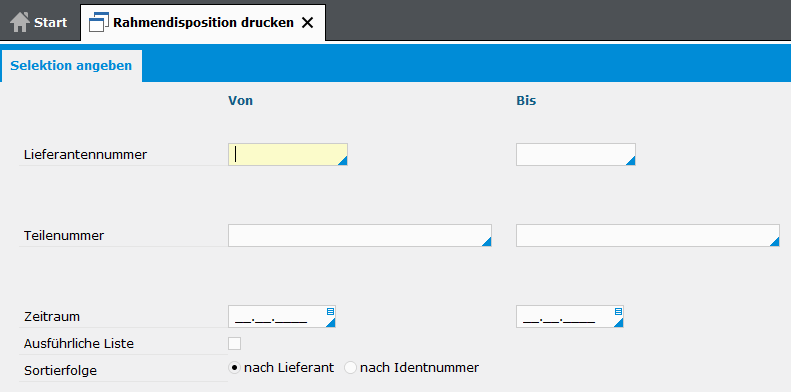The image size is (791, 392).
Task: Open lookup triangle of Zeitraum Von field
Action: click(331, 323)
